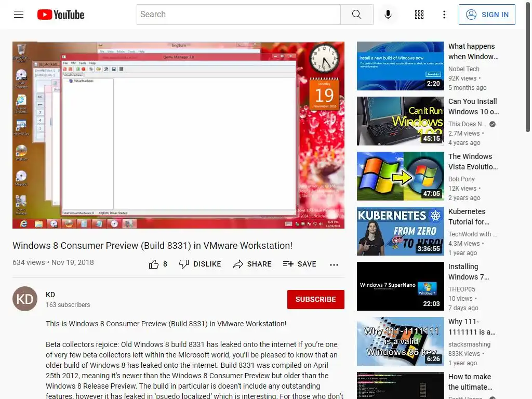Open the hamburger guide menu
Viewport: 532px width, 399px height.
tap(19, 14)
